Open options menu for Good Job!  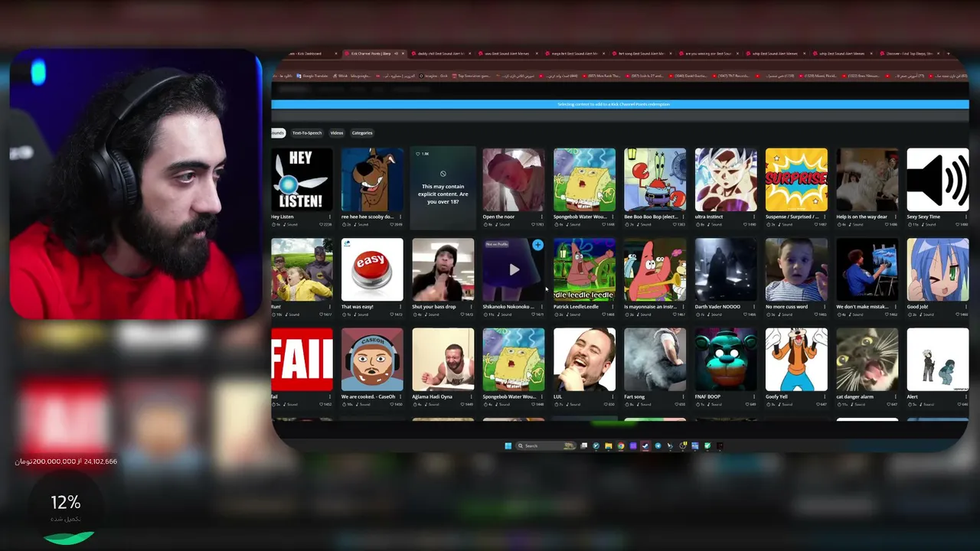pyautogui.click(x=966, y=307)
